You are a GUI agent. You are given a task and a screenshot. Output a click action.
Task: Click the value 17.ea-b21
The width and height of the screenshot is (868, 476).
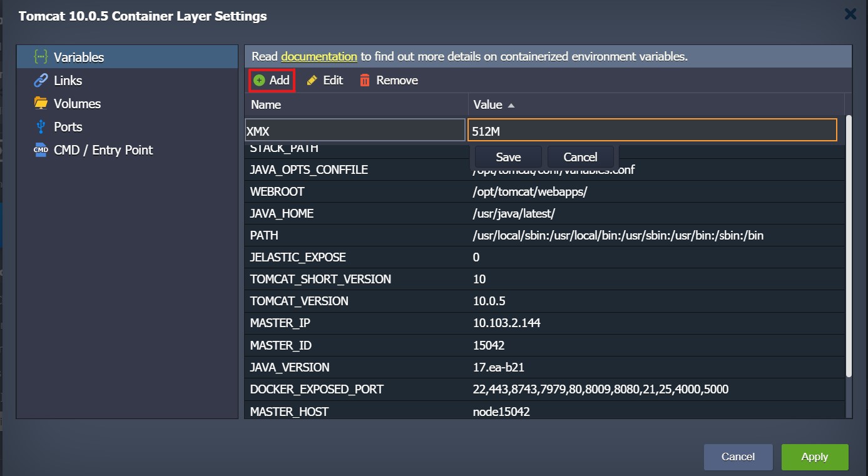tap(498, 367)
